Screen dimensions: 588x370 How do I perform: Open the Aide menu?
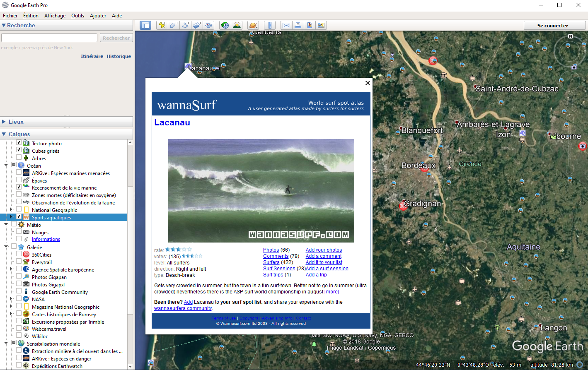(x=117, y=16)
